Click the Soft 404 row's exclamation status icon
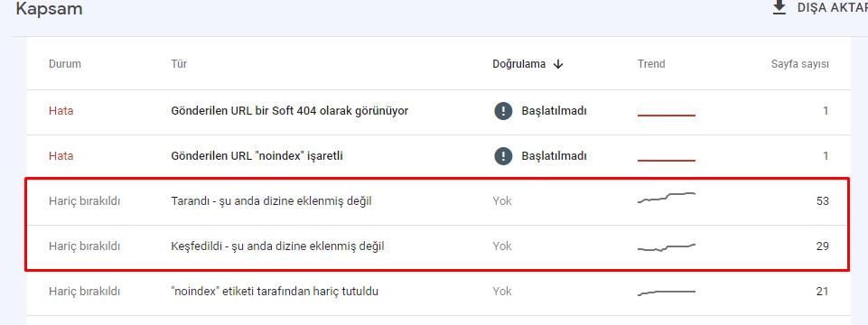868x325 pixels. (x=503, y=111)
